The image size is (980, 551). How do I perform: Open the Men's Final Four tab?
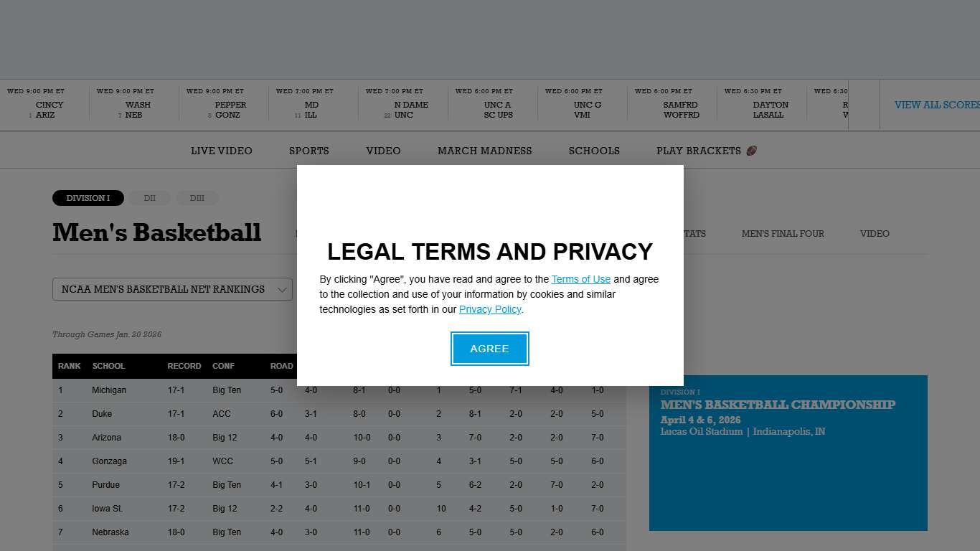(782, 234)
